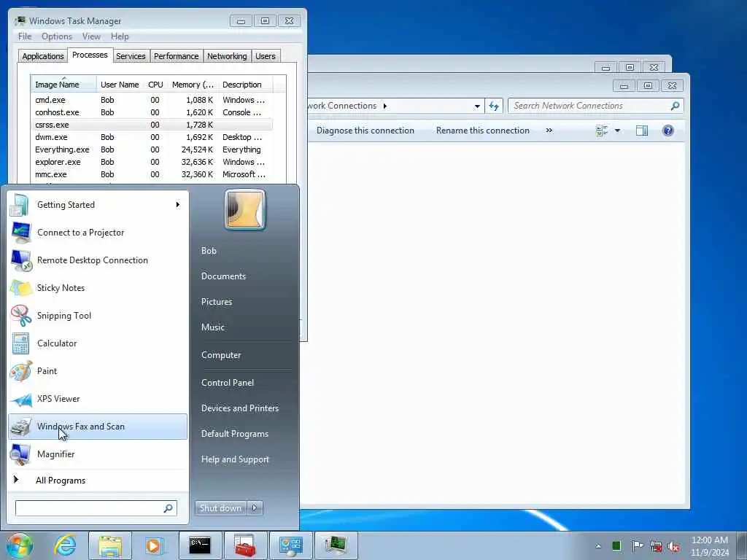Screen dimensions: 747x560
Task: Expand All Programs list
Action: [x=98, y=481]
